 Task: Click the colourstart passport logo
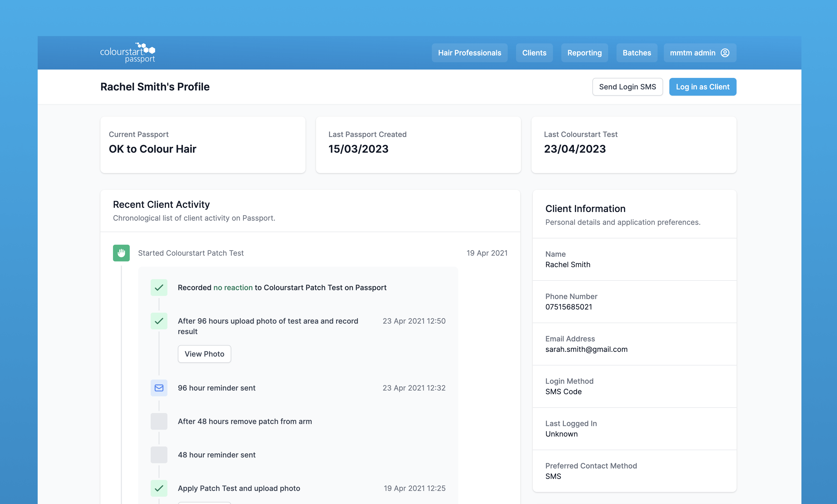(x=127, y=52)
